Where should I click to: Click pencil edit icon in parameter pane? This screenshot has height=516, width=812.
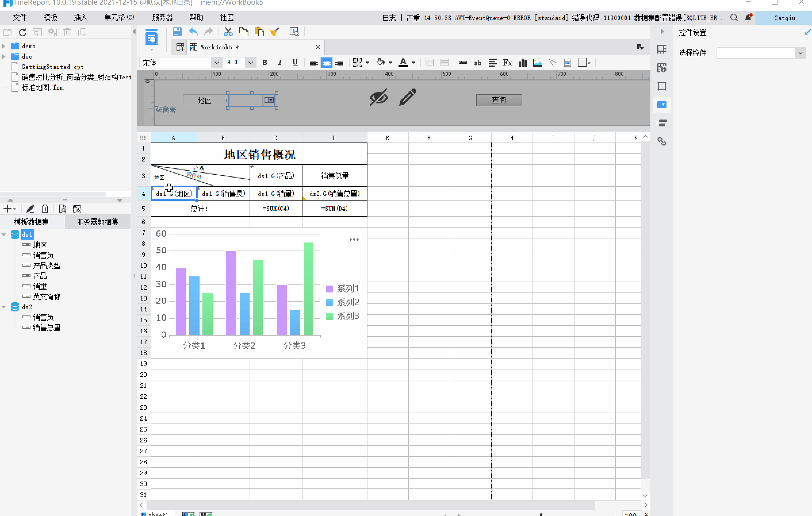click(x=408, y=97)
